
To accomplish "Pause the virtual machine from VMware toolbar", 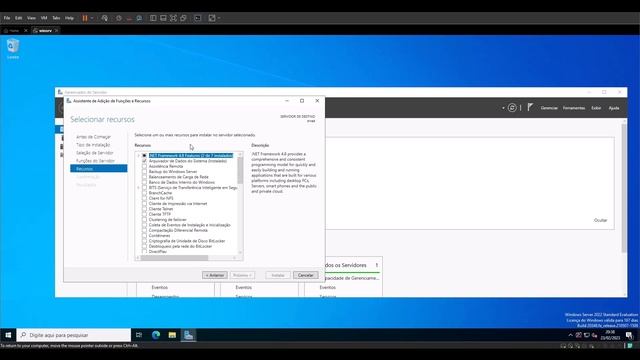I will point(85,18).
